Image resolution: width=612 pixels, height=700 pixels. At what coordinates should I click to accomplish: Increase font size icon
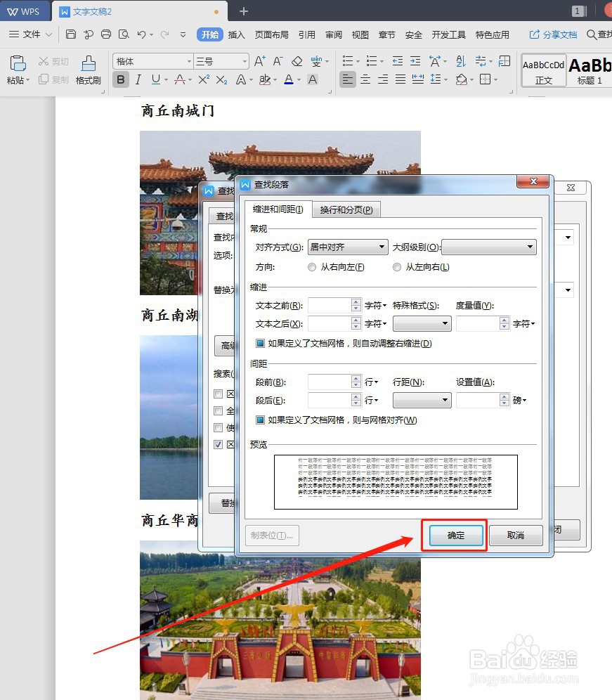[x=259, y=61]
